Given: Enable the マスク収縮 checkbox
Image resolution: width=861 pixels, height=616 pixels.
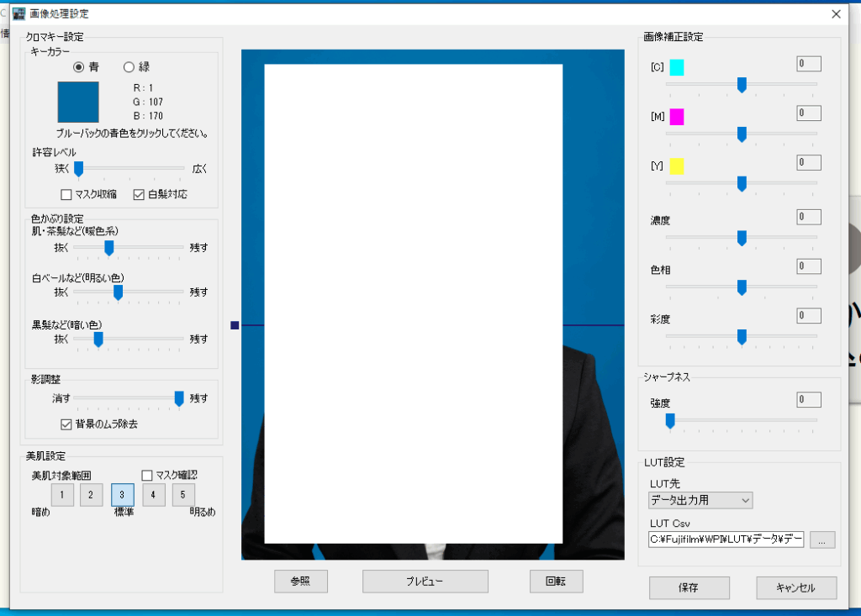Looking at the screenshot, I should (x=66, y=195).
